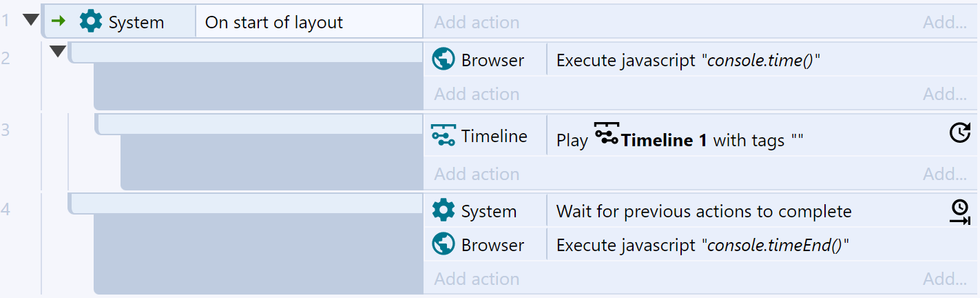Click Browser globe icon beside console.timeEnd()
The image size is (980, 298).
(x=444, y=244)
